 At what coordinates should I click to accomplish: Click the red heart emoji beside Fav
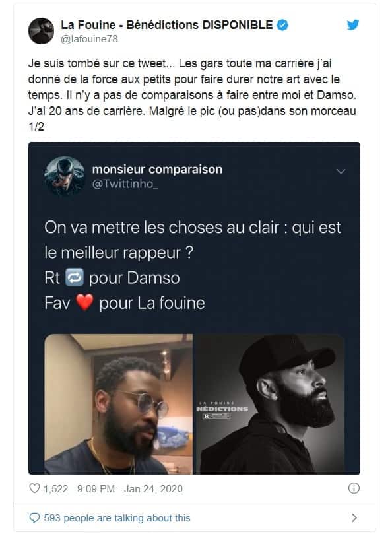coord(84,302)
